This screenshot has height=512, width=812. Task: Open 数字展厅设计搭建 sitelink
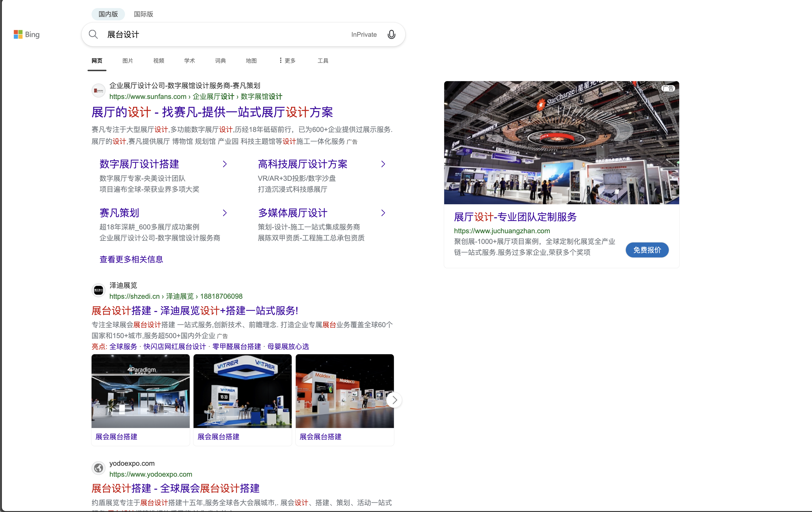(139, 164)
